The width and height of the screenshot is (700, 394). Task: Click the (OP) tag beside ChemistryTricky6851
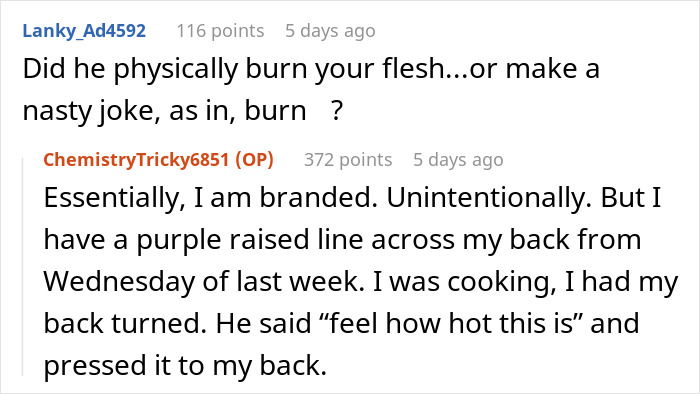(254, 159)
